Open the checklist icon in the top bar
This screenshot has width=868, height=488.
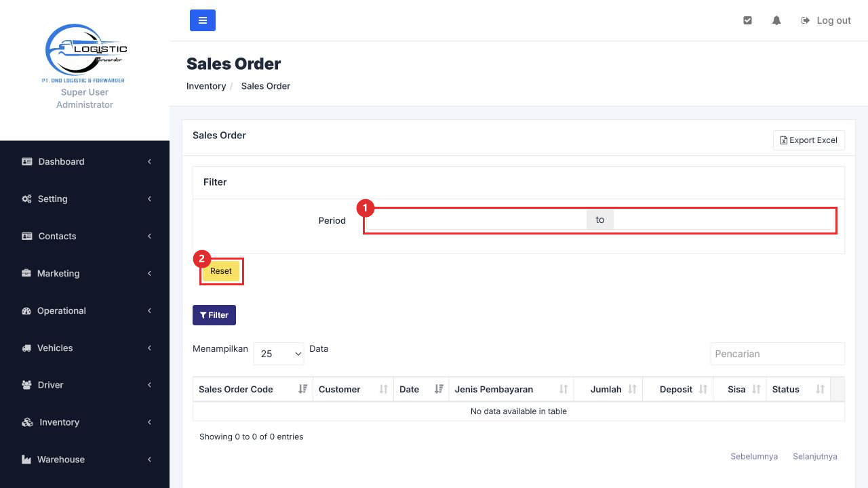pos(747,20)
